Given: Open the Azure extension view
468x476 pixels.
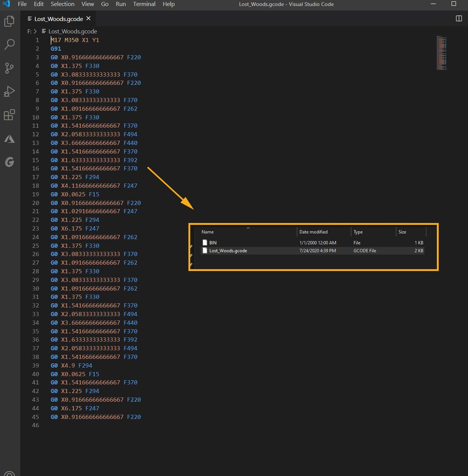Looking at the screenshot, I should [9, 139].
